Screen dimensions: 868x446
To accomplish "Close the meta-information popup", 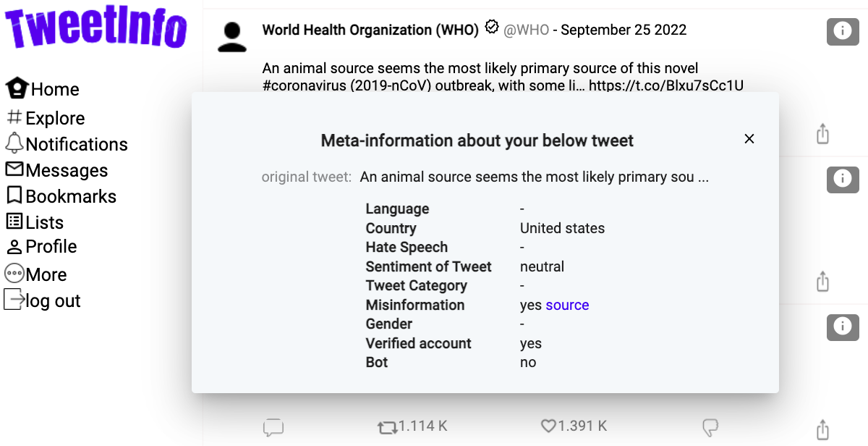I will tap(749, 139).
